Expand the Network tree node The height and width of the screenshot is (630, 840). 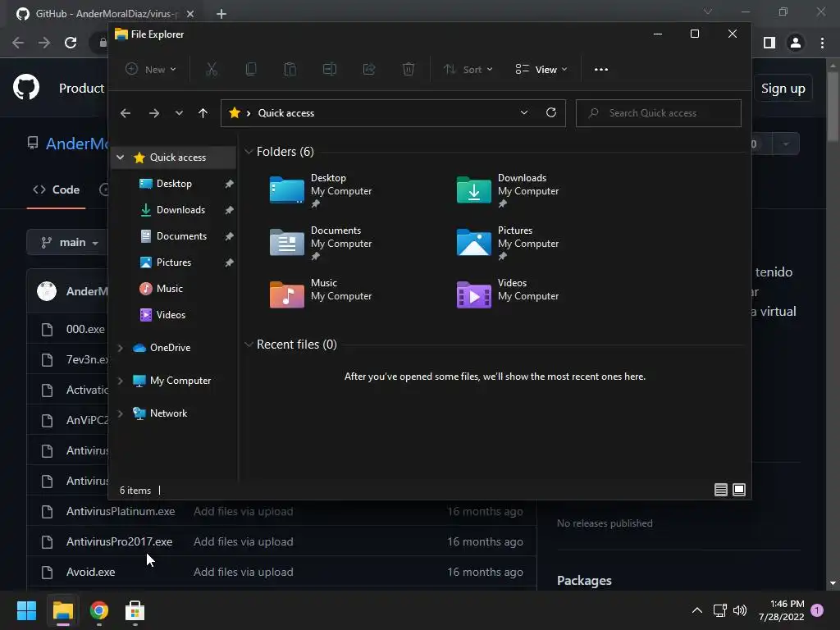tap(121, 413)
